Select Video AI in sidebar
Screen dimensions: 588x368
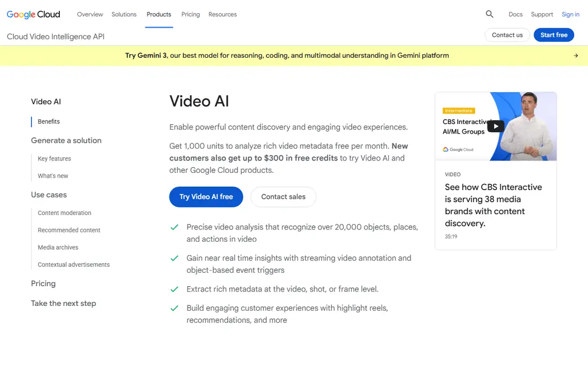(x=46, y=102)
